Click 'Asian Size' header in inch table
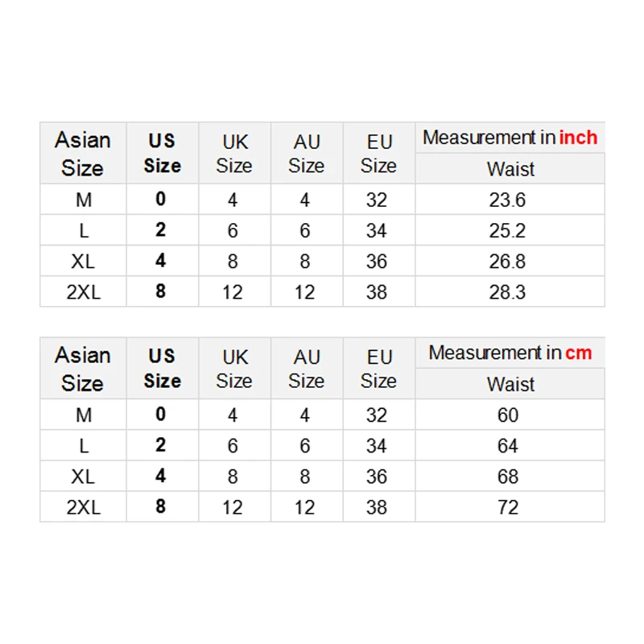This screenshot has width=644, height=644. click(83, 154)
